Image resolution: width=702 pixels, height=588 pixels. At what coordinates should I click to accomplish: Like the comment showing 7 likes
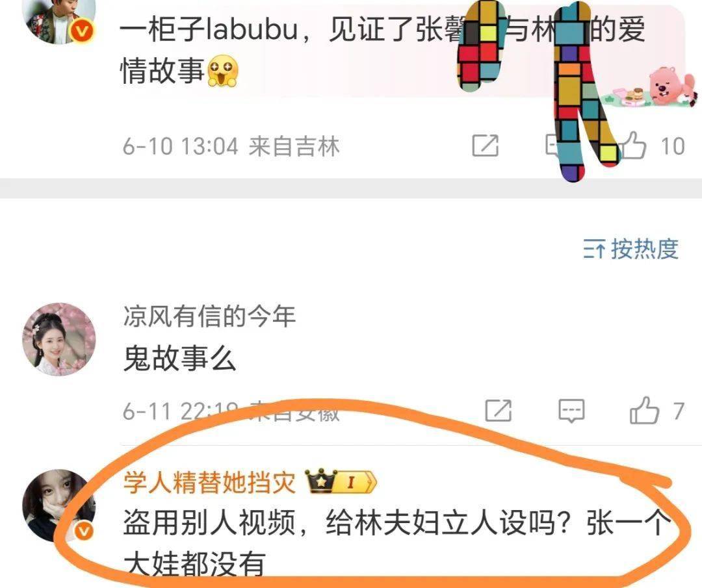643,410
